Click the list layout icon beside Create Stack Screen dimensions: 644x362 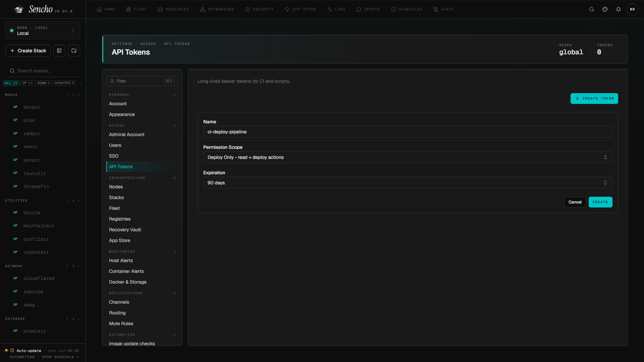tap(59, 51)
